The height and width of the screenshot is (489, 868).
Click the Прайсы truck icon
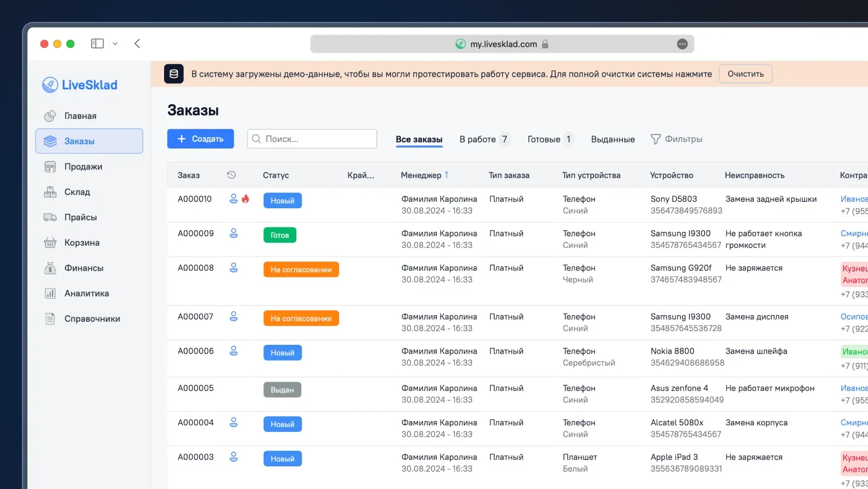pos(50,218)
